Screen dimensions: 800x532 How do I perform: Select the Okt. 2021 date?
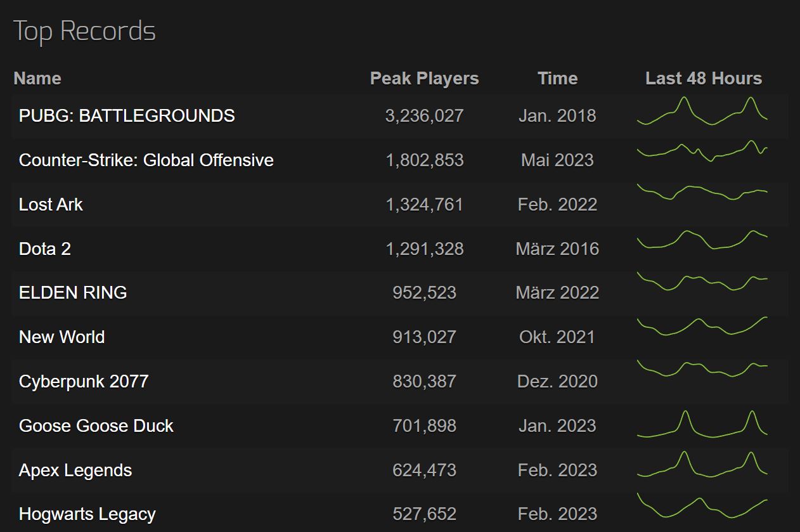point(557,337)
